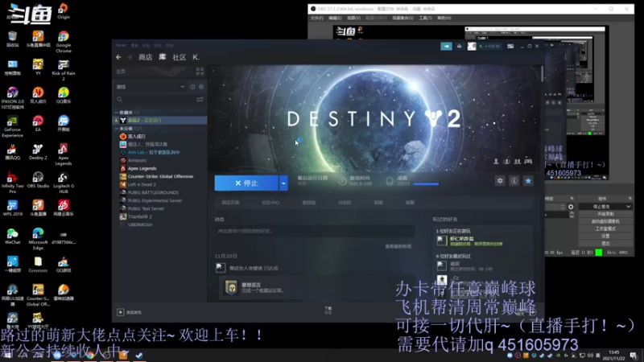This screenshot has height=362, width=644.
Task: Open Risk of Rain 2 desktop shortcut
Action: click(64, 70)
